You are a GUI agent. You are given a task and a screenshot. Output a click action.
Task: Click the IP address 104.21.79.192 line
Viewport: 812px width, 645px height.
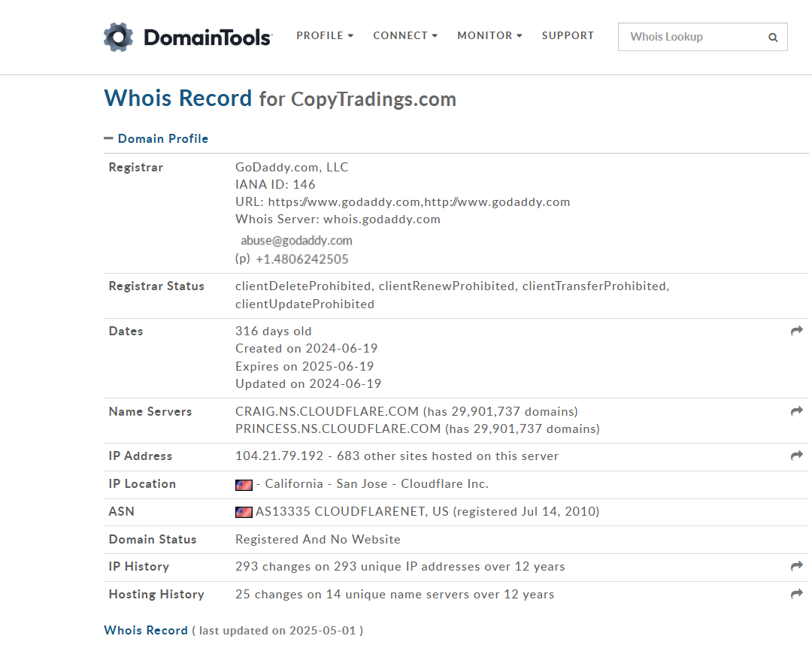397,456
